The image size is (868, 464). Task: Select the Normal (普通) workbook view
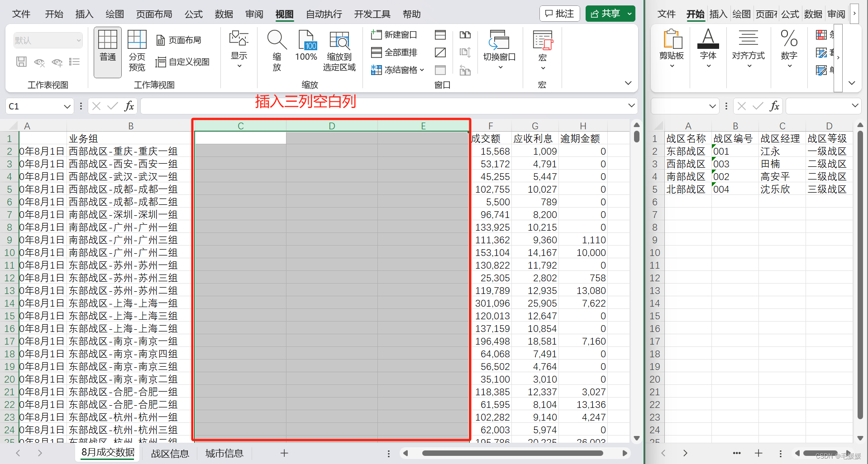point(108,52)
